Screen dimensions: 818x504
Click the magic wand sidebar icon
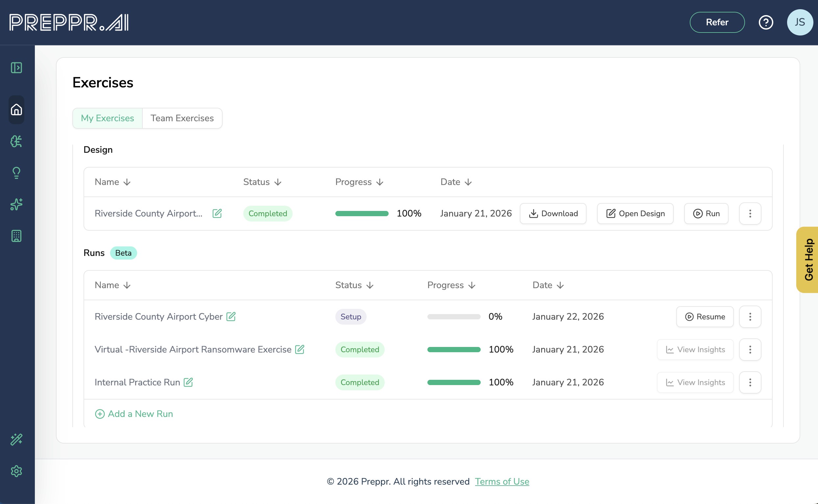16,439
